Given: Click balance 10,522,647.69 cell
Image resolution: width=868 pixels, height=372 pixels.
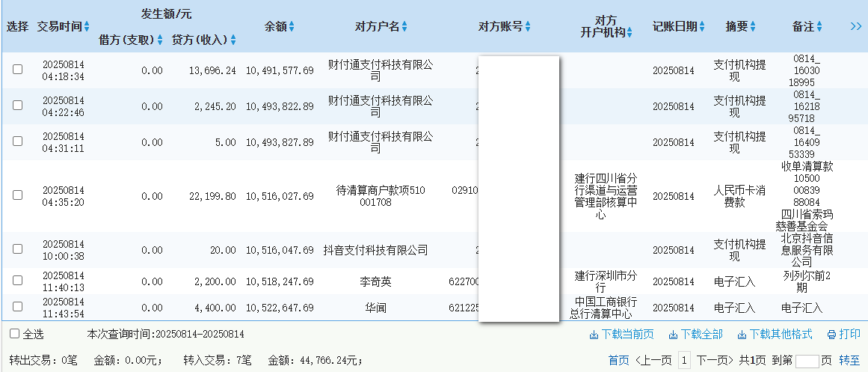Looking at the screenshot, I should (x=280, y=308).
